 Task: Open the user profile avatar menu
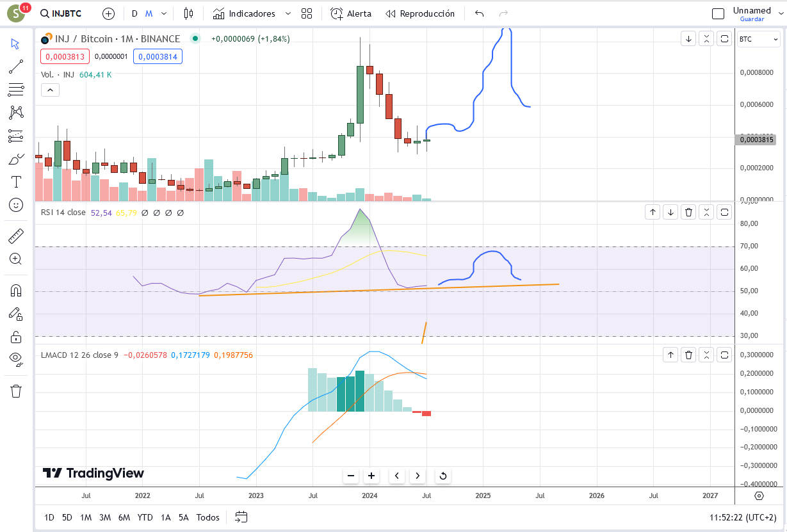[17, 13]
